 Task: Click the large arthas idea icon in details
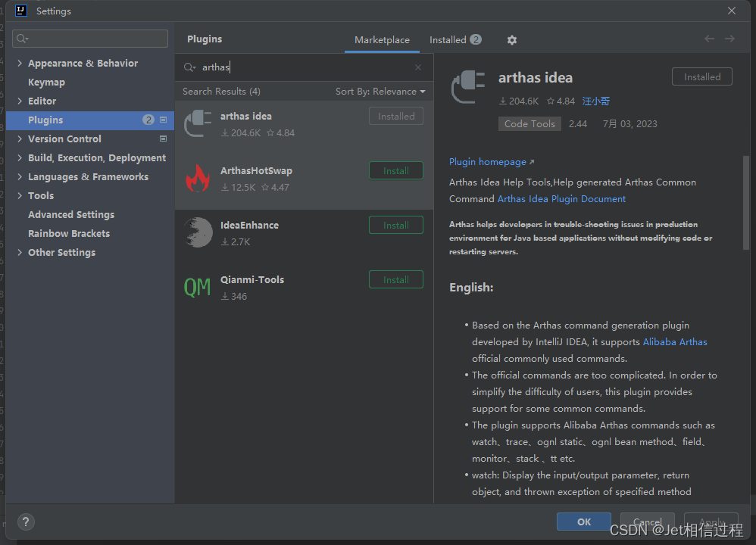(467, 87)
